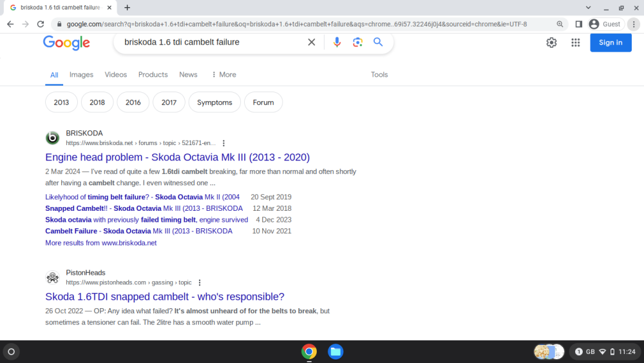Image resolution: width=644 pixels, height=363 pixels.
Task: Toggle the browser side panel
Action: 579,25
